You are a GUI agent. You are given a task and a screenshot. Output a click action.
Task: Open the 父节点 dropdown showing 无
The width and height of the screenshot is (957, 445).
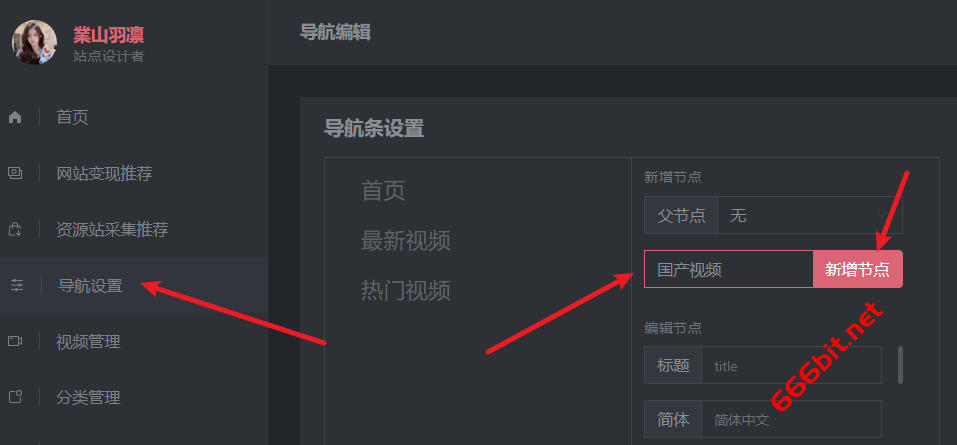click(809, 215)
